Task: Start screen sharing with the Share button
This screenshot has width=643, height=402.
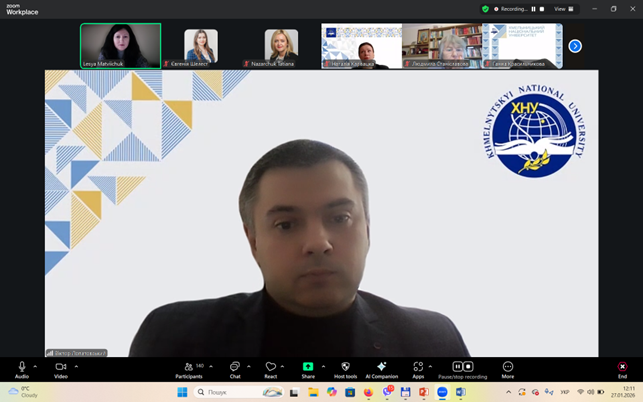Action: (x=308, y=367)
